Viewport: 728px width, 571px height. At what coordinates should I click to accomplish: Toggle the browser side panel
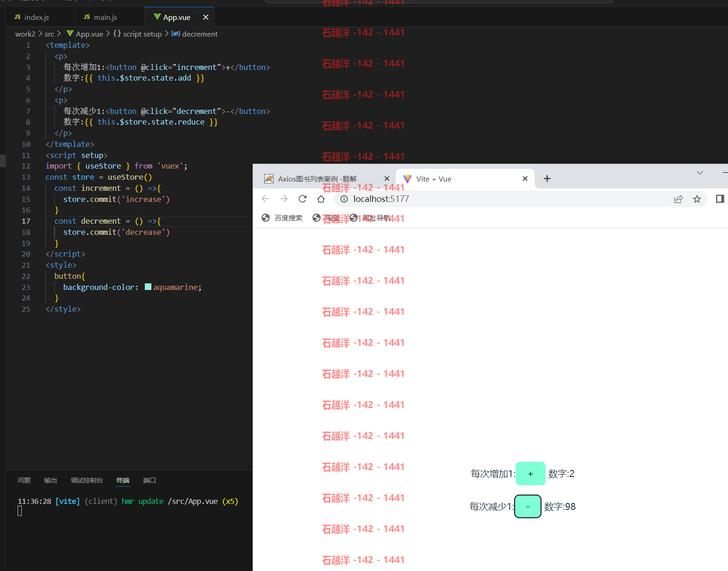pos(720,199)
